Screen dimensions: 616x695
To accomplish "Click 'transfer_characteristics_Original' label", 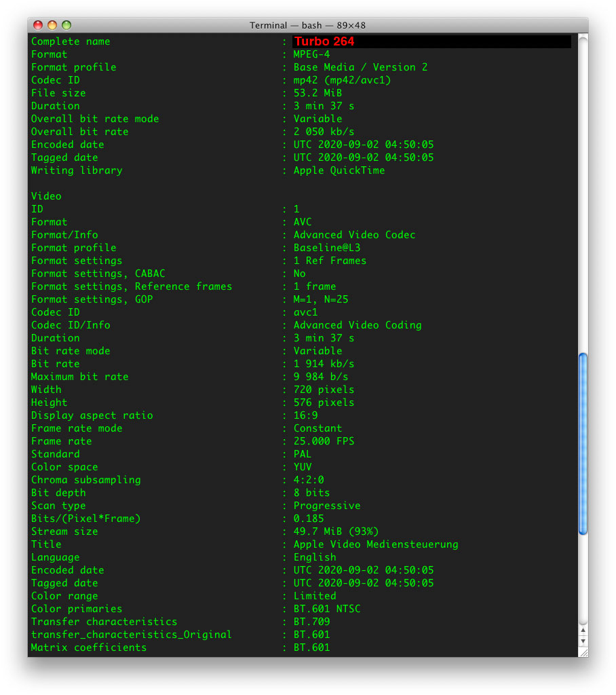I will click(x=132, y=635).
